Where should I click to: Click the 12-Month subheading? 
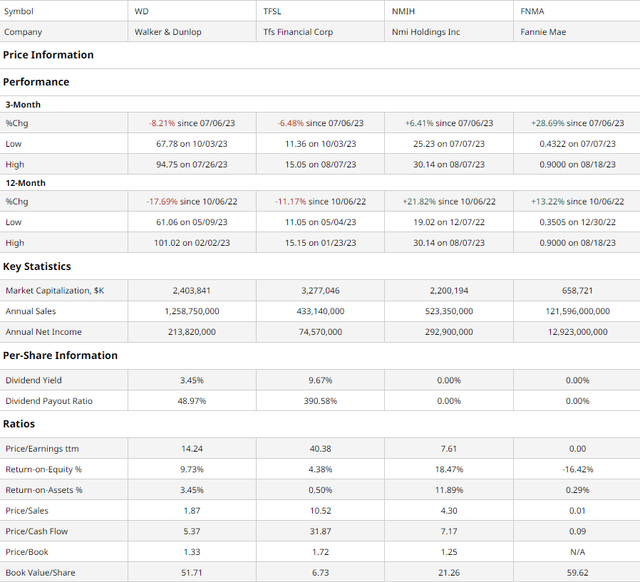click(25, 183)
